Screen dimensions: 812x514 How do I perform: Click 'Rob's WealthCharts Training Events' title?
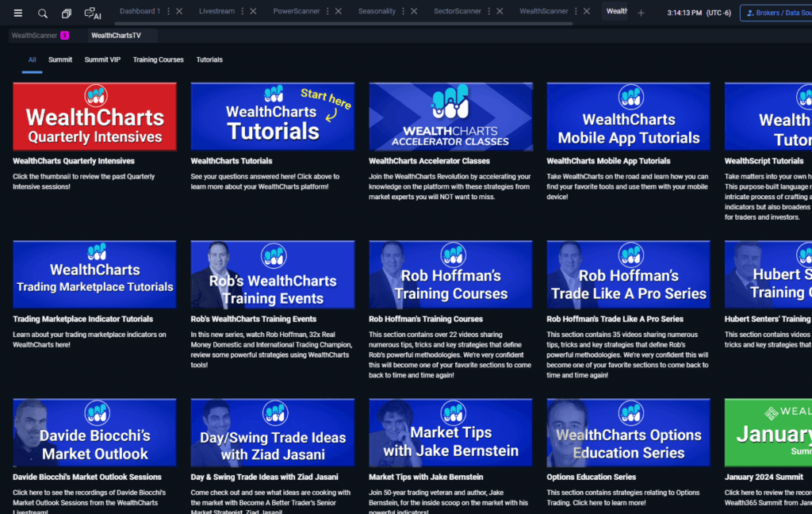[x=253, y=319]
